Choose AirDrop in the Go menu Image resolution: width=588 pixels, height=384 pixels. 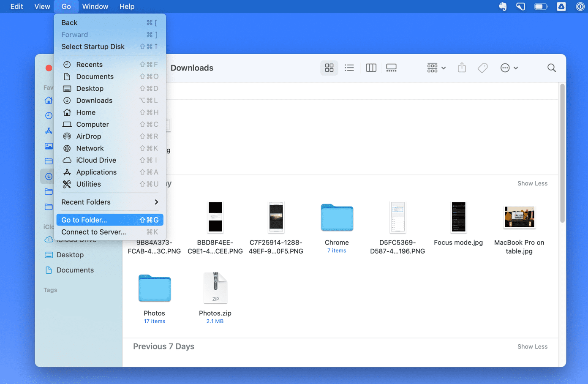(x=110, y=136)
